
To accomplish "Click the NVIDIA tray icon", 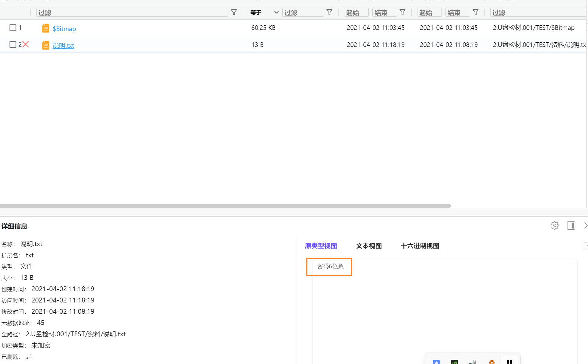I will coord(454,362).
